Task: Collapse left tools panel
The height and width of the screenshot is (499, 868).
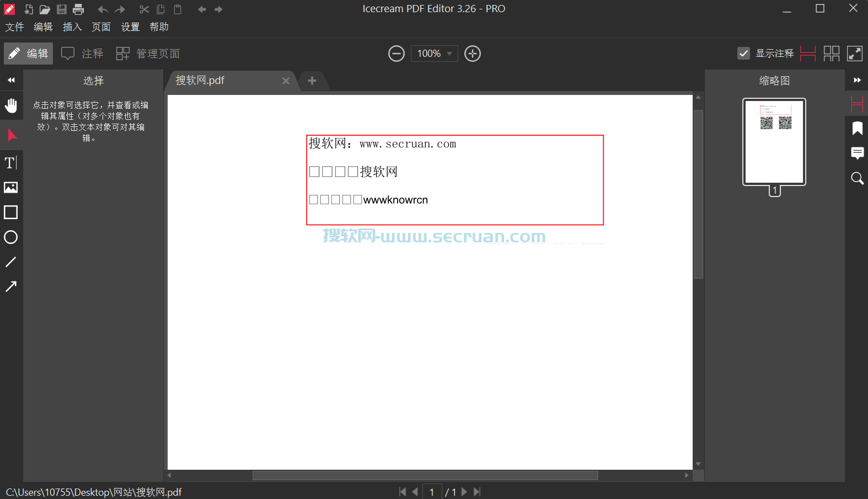Action: coord(11,81)
